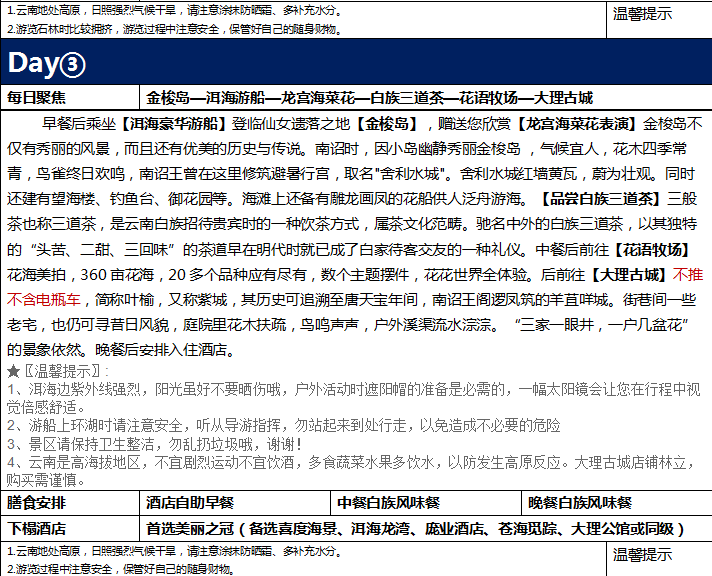Click the top-right 温馨提示 cell
Viewport: 712px width, 576px height.
point(641,14)
